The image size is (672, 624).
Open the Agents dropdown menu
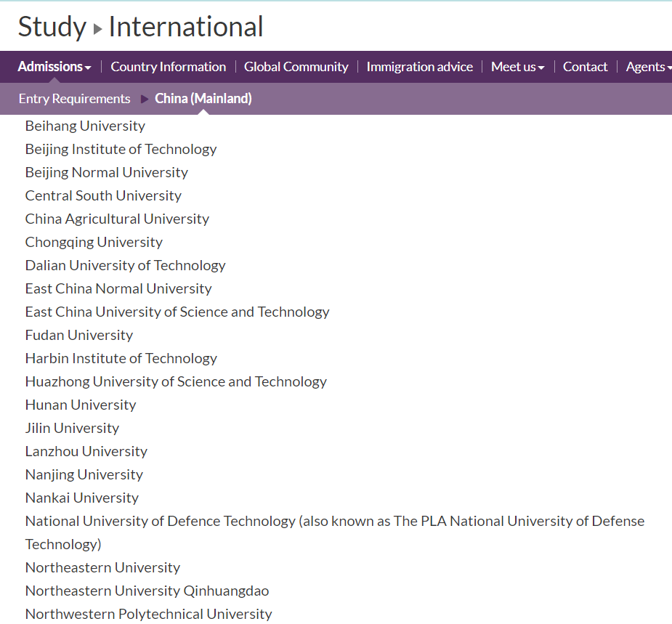649,67
